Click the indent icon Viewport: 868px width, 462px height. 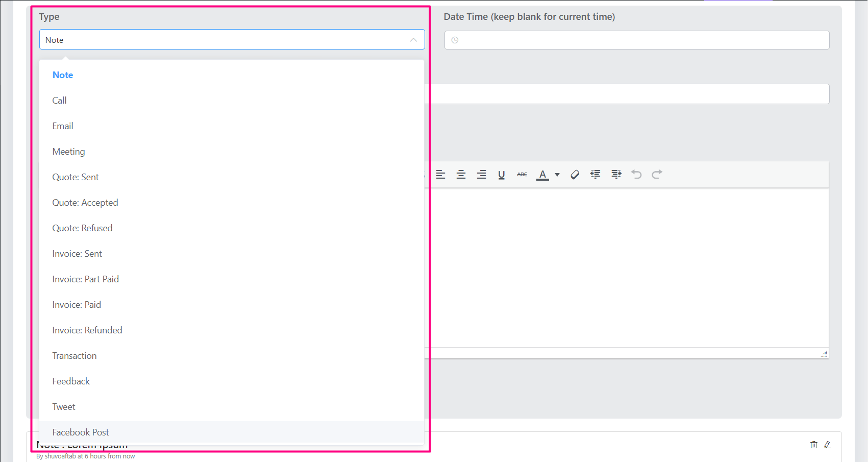pyautogui.click(x=616, y=174)
